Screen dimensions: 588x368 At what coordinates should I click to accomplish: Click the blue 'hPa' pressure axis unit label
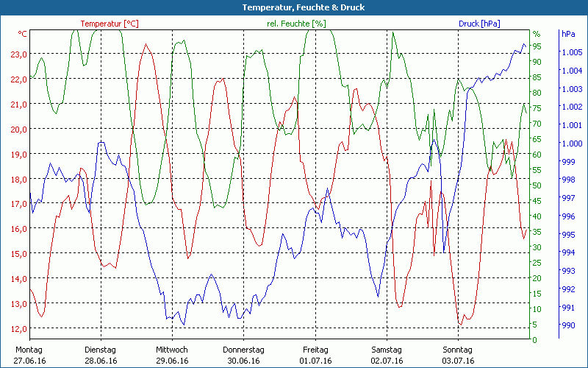pos(568,34)
